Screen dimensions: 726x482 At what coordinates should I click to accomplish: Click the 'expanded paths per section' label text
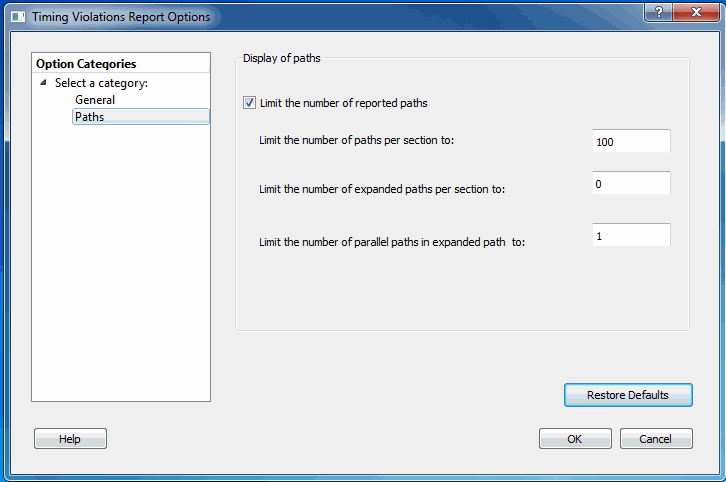tap(381, 189)
